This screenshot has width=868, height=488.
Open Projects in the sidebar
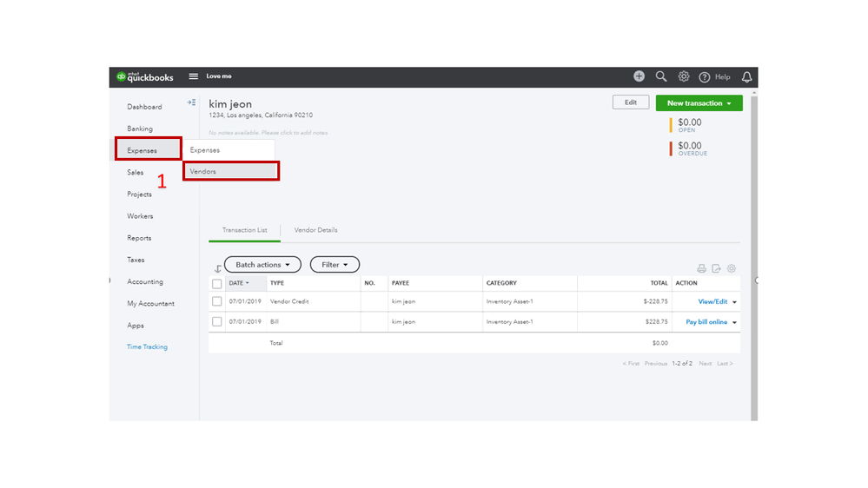[x=139, y=195]
